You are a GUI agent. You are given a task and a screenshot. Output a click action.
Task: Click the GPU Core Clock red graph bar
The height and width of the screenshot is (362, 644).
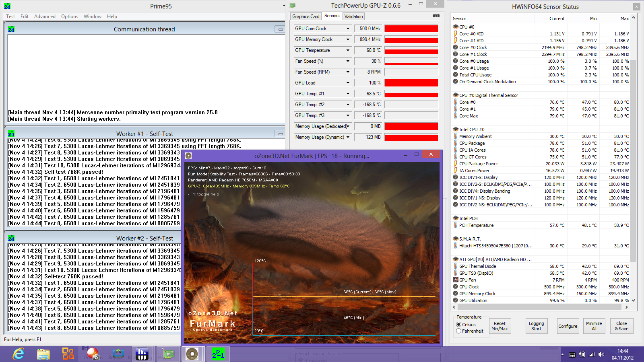(x=411, y=29)
